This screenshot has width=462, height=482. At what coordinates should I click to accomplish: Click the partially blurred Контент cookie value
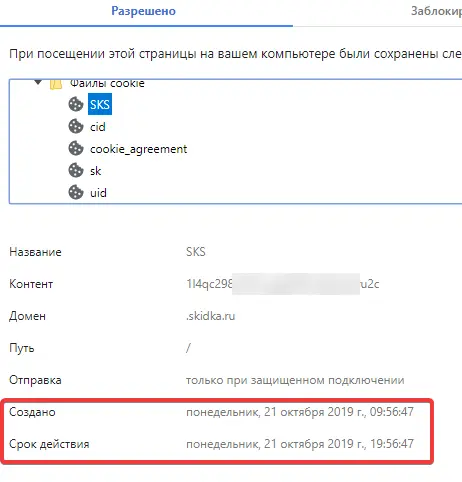click(282, 284)
